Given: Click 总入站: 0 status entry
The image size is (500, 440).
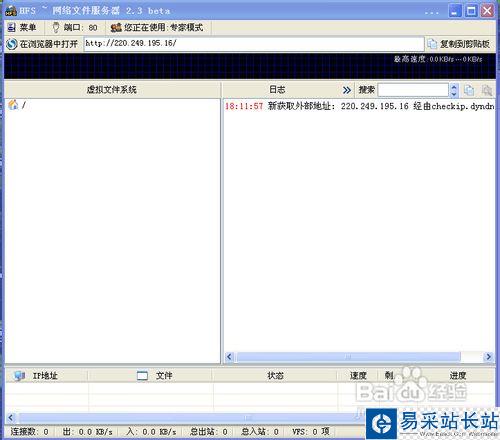Looking at the screenshot, I should [260, 432].
